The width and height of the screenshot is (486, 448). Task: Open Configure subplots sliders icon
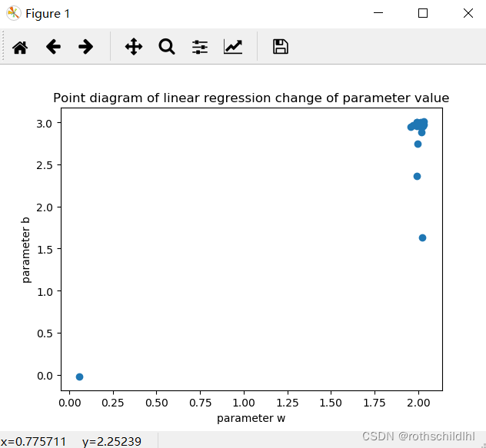[x=200, y=47]
